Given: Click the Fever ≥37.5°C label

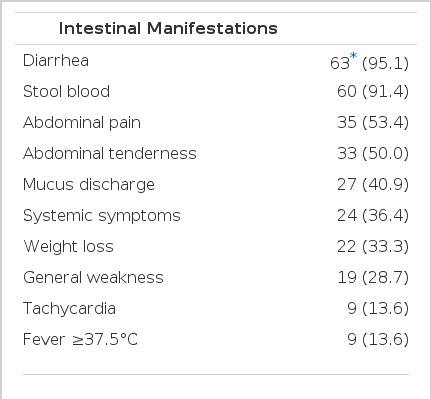Looking at the screenshot, I should coord(80,339).
